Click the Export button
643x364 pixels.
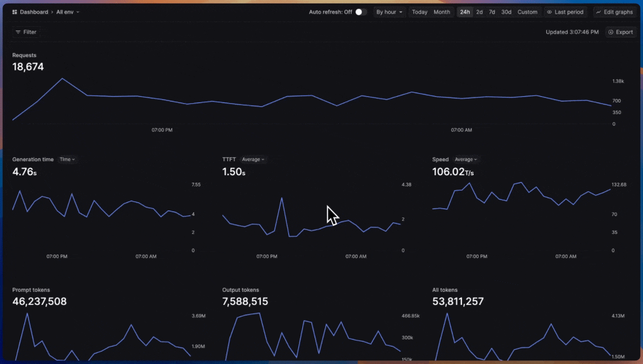point(620,32)
